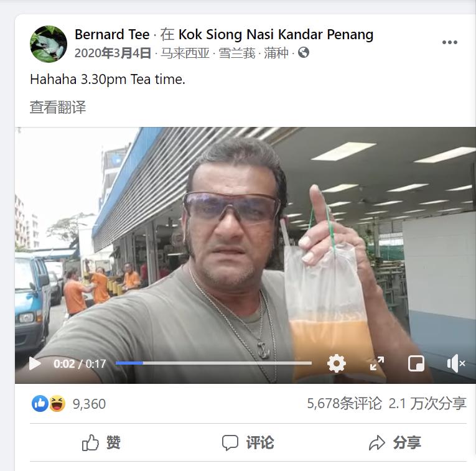This screenshot has height=471, width=476.
Task: Switch to picture-in-picture mini player
Action: 416,363
